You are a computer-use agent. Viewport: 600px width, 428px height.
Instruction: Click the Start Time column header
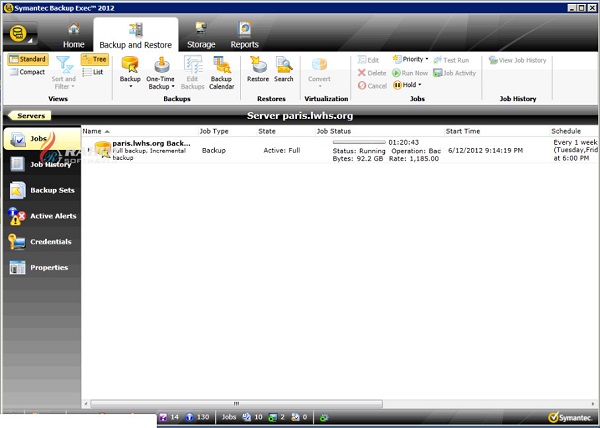pyautogui.click(x=497, y=131)
